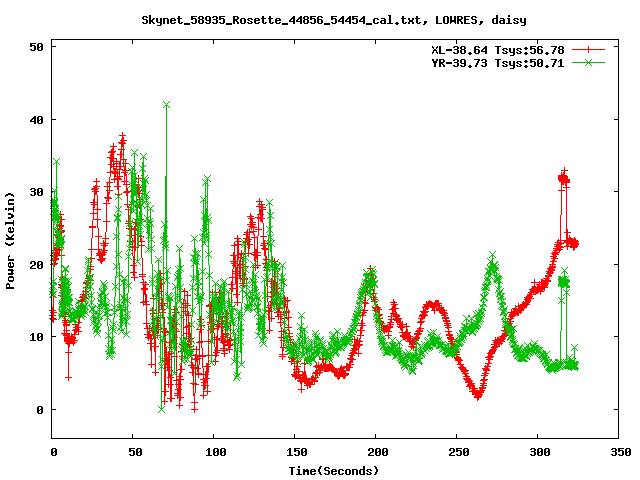This screenshot has width=640, height=480.
Task: Select the legend entry 'XL-38.64 Tsys:56.78'
Action: [x=498, y=50]
